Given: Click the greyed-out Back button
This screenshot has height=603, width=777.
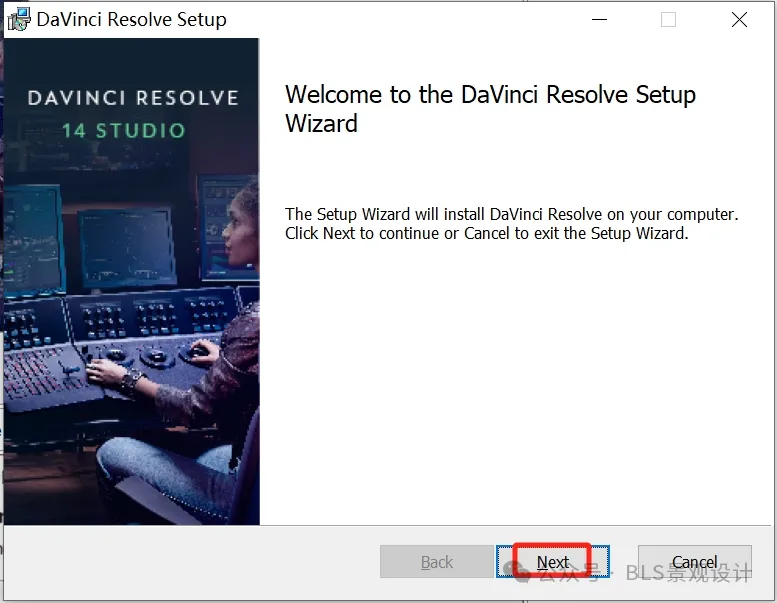Looking at the screenshot, I should click(x=437, y=561).
